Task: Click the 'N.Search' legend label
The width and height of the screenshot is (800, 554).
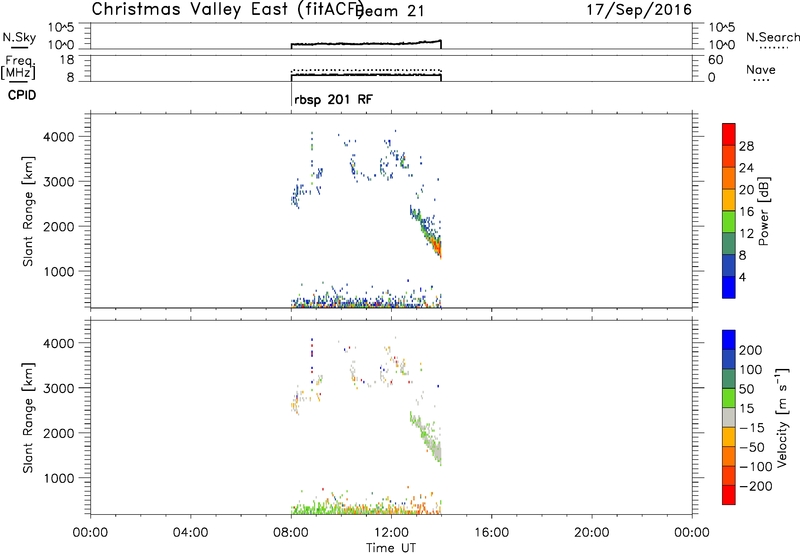Action: [772, 37]
